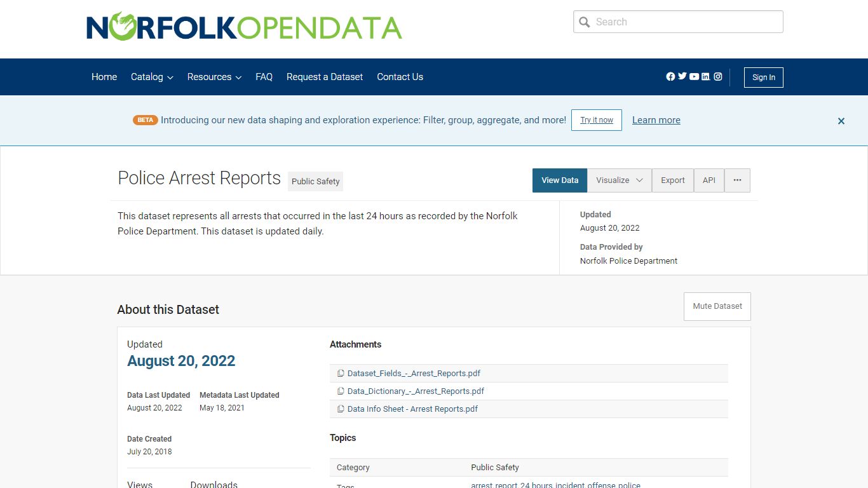The width and height of the screenshot is (868, 488).
Task: Click the API button
Action: 709,180
